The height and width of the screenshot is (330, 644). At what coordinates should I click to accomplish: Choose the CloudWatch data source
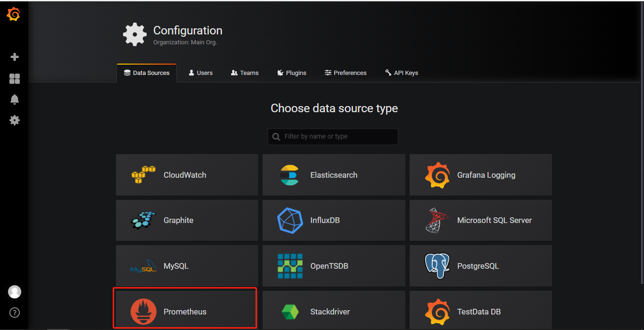click(187, 175)
